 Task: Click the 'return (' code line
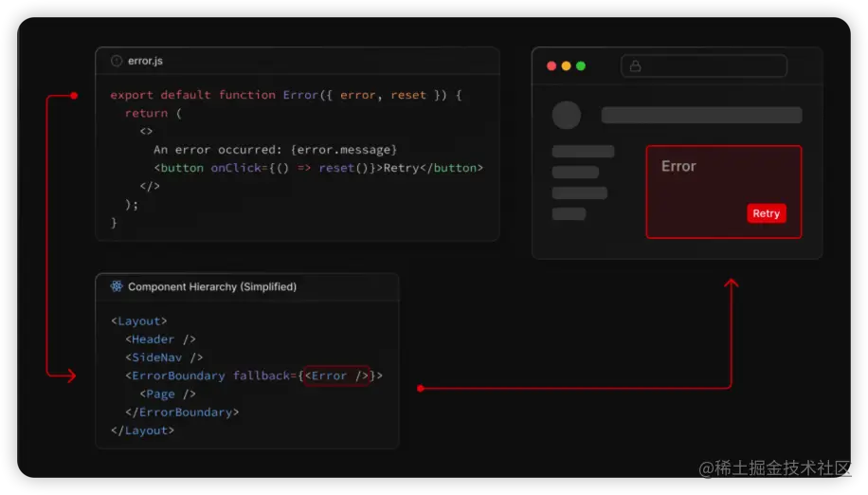(153, 113)
